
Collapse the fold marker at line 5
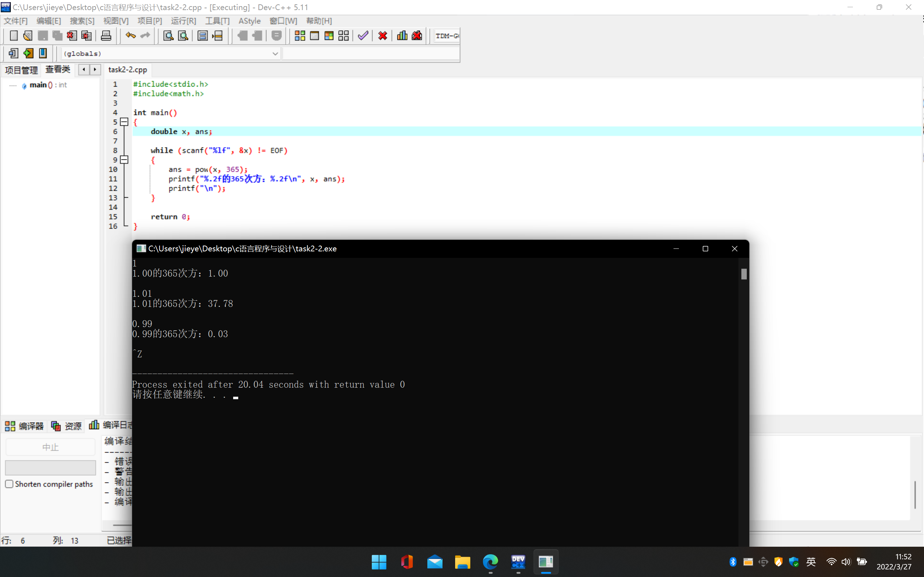click(x=124, y=122)
